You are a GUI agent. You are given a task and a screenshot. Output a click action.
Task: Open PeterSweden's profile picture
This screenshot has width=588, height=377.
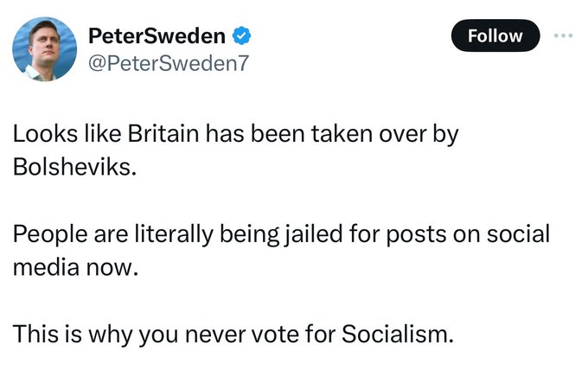45,48
